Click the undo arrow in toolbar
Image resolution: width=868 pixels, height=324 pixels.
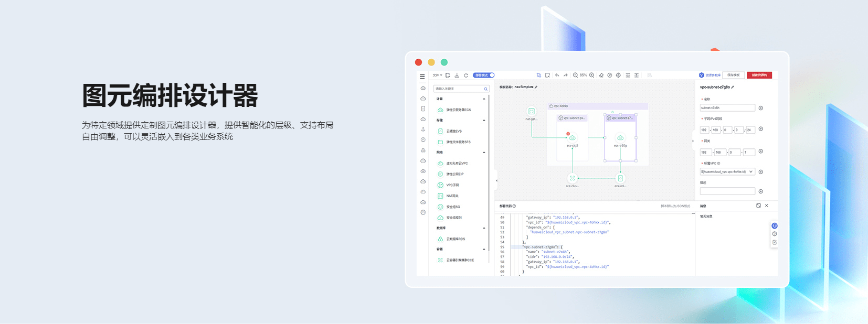click(x=557, y=75)
